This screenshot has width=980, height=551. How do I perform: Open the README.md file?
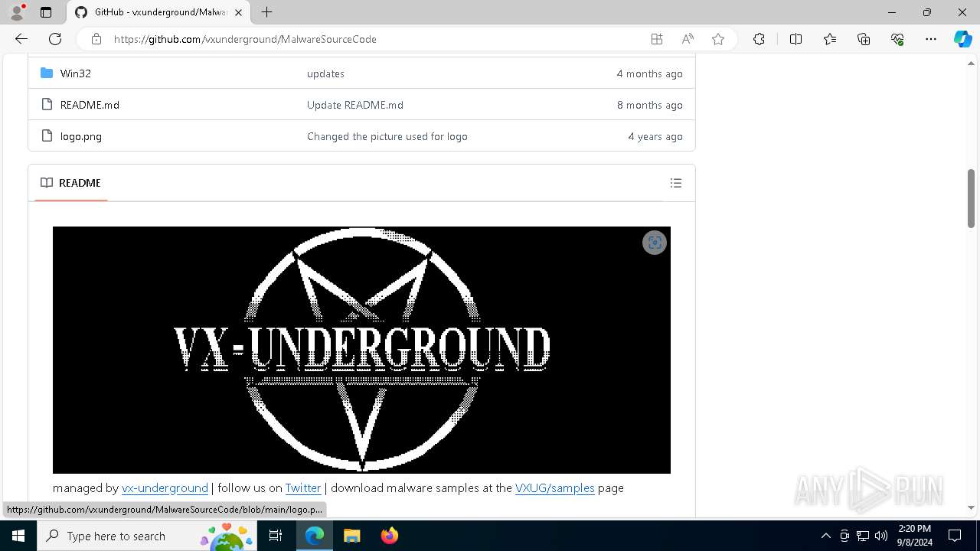pyautogui.click(x=90, y=105)
